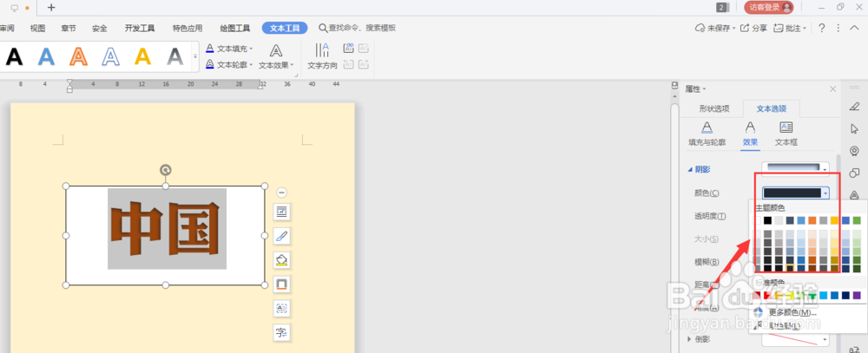Click the rotation handle above text box
868x353 pixels.
coord(166,170)
